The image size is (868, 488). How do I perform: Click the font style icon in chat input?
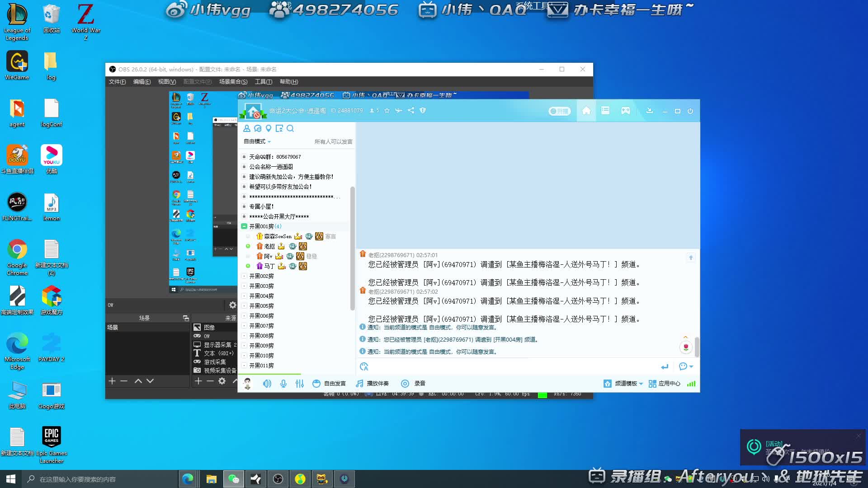pyautogui.click(x=364, y=366)
